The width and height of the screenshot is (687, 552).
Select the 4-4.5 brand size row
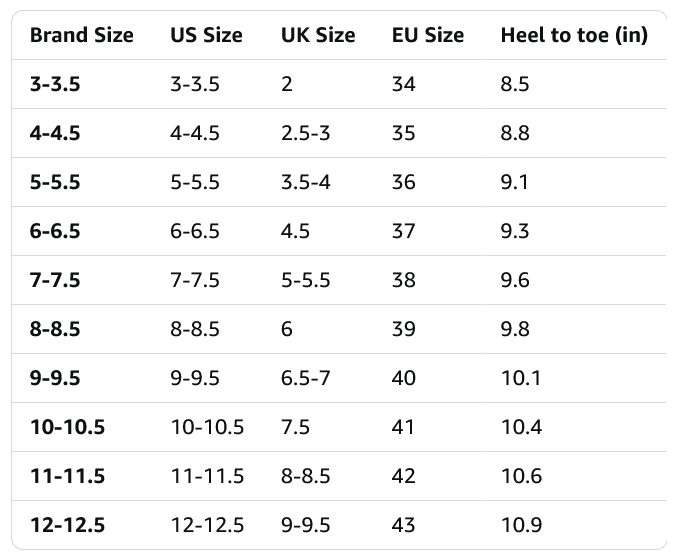point(55,134)
